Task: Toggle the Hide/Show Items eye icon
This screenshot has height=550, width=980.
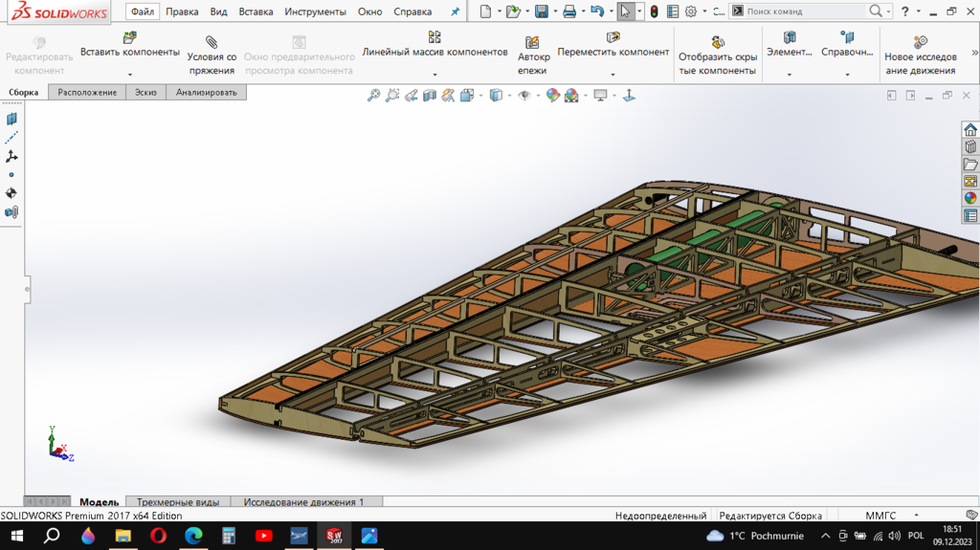Action: [x=523, y=95]
